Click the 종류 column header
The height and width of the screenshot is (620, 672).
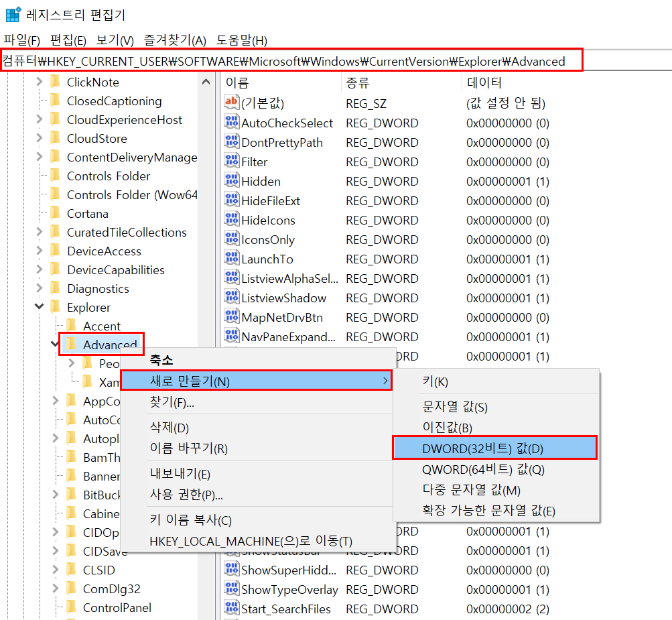(401, 82)
